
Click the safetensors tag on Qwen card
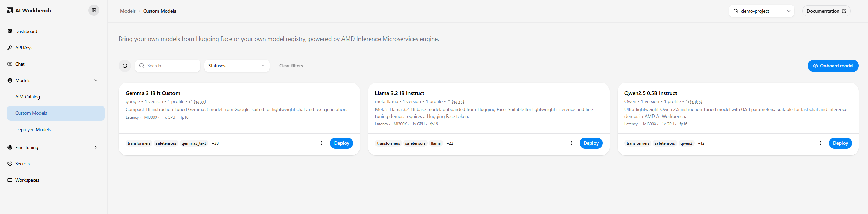coord(665,143)
